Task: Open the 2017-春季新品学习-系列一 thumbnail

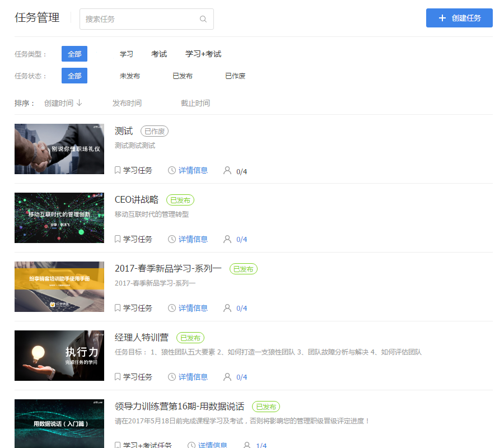Action: 59,287
